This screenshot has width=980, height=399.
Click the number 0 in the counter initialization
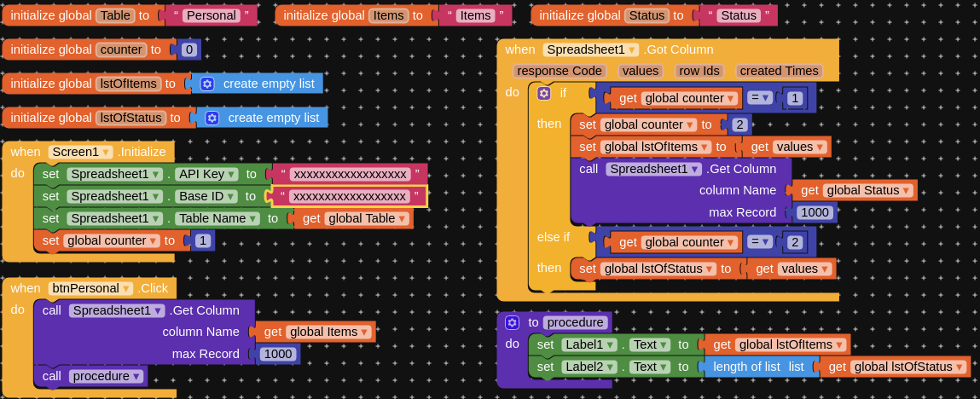click(x=189, y=49)
